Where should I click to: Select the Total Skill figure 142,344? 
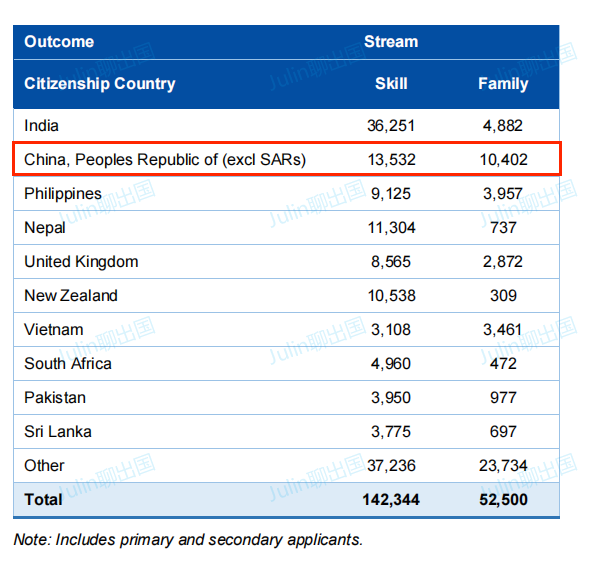pyautogui.click(x=391, y=500)
